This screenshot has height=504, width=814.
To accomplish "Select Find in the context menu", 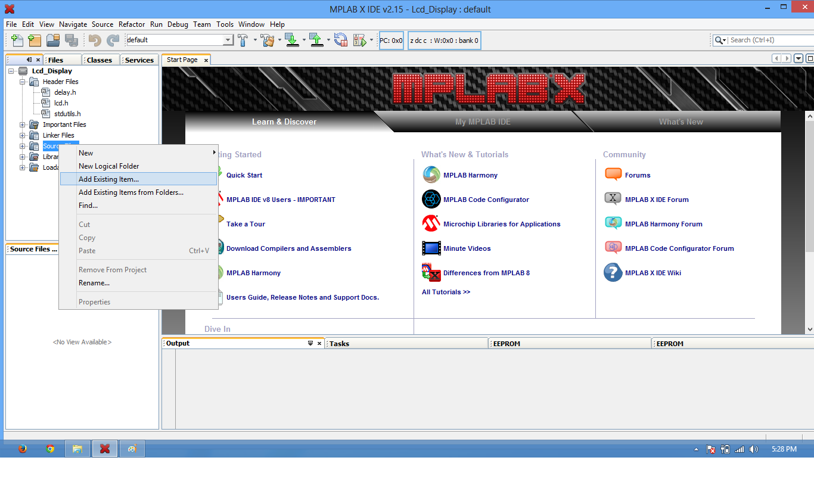I will (138, 206).
